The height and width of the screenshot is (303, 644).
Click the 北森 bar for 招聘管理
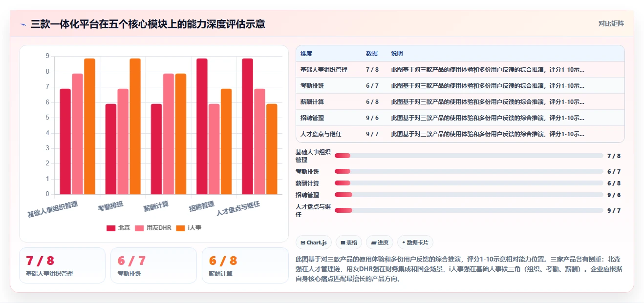[202, 126]
